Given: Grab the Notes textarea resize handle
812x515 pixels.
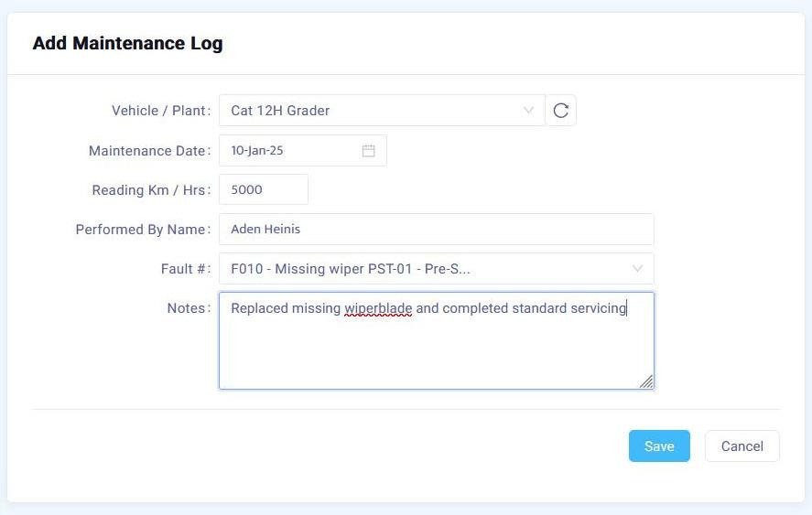Looking at the screenshot, I should [x=646, y=381].
